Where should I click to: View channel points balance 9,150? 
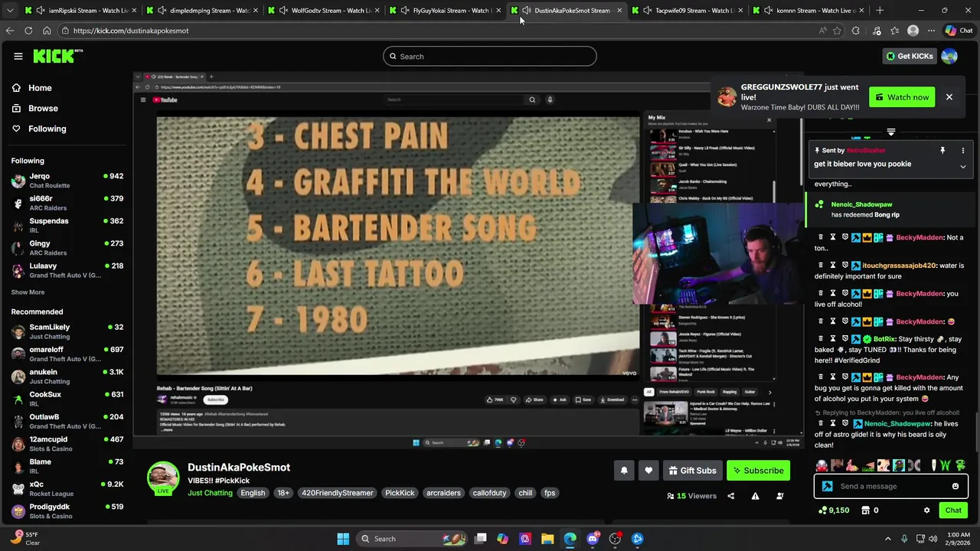pos(834,510)
